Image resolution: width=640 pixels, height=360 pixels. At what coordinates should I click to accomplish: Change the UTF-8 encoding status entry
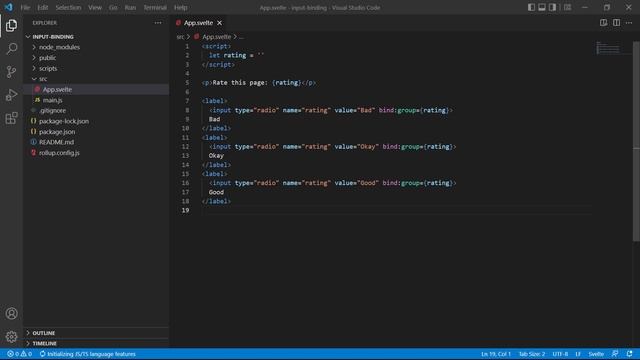(x=560, y=354)
